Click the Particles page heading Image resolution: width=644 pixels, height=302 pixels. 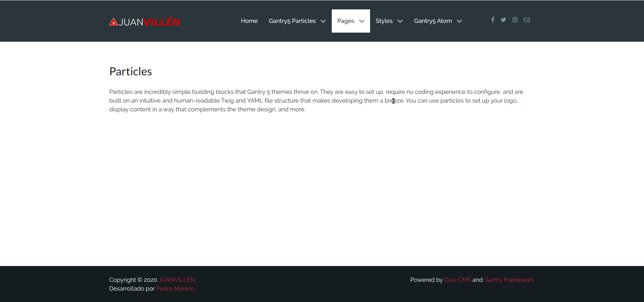tap(130, 71)
